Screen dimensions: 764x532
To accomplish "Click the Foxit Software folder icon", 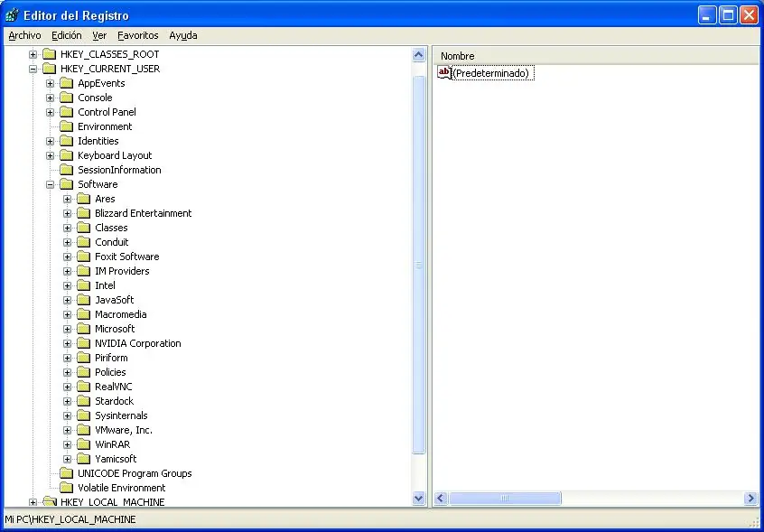I will 84,257.
